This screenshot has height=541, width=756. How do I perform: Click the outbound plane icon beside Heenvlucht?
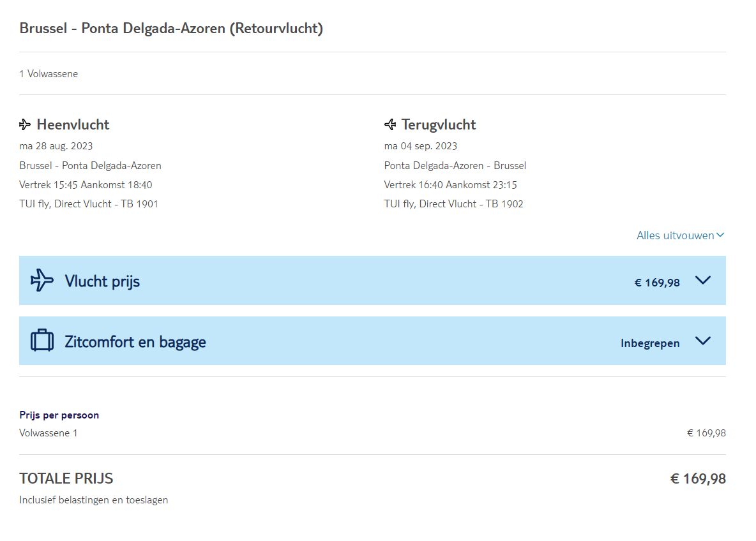coord(25,124)
